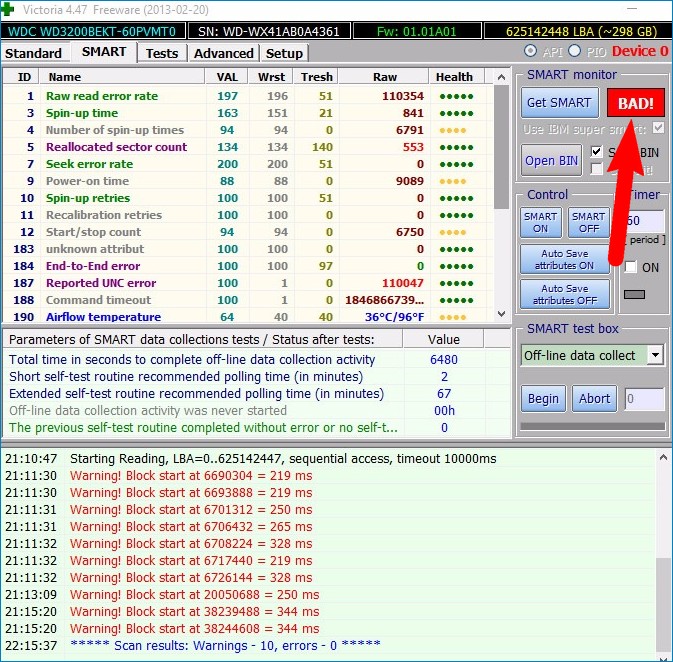Disable auto save with attributes OFF button
Screen dimensions: 673x662
564,294
